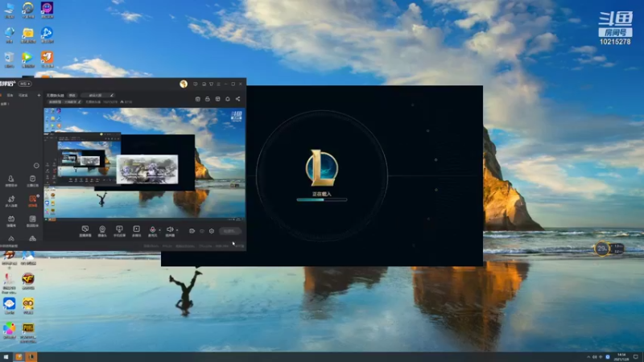The height and width of the screenshot is (362, 644).
Task: Add a screen capture source
Action: pyautogui.click(x=85, y=231)
